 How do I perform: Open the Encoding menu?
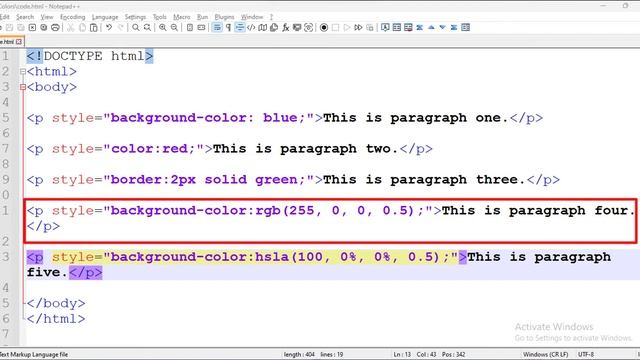(x=73, y=17)
